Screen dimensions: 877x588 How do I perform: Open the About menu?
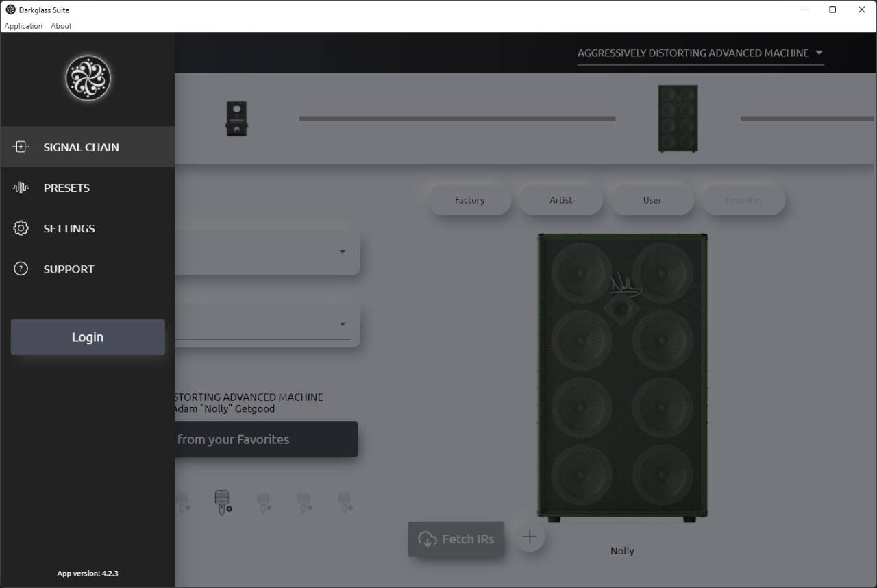pyautogui.click(x=61, y=26)
